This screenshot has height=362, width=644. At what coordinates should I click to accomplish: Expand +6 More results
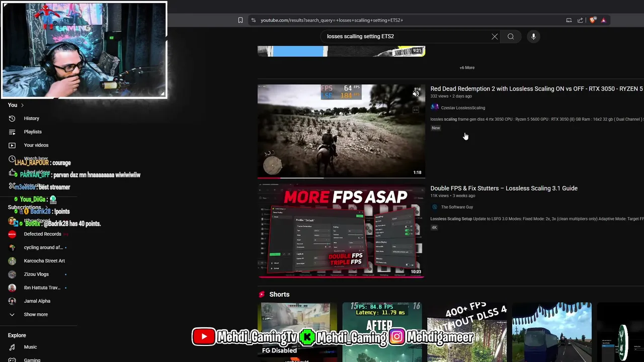pyautogui.click(x=467, y=67)
